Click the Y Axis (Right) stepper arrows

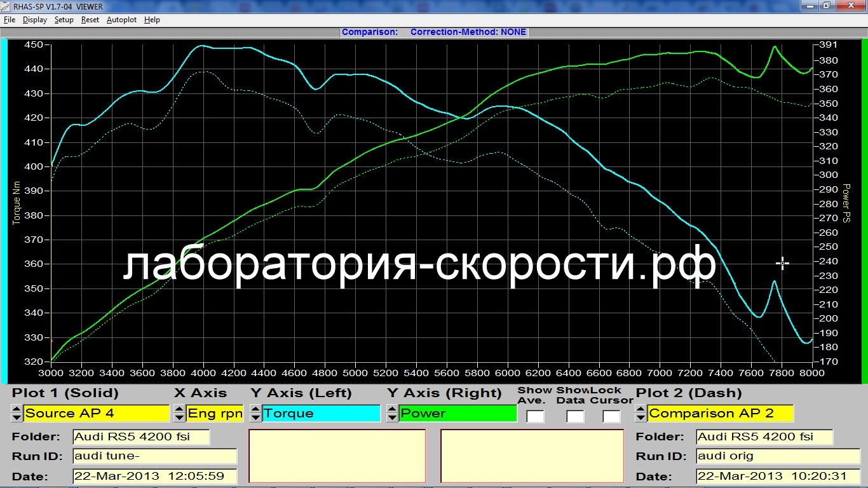[x=392, y=414]
